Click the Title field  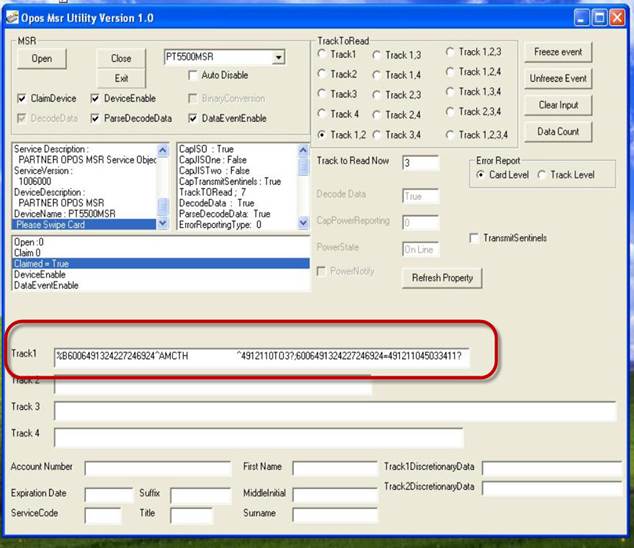pos(191,515)
